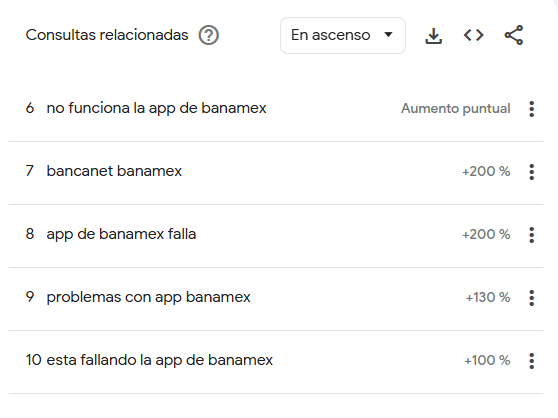Click the +200 % value for bancanet banamex
This screenshot has height=418, width=558.
486,171
